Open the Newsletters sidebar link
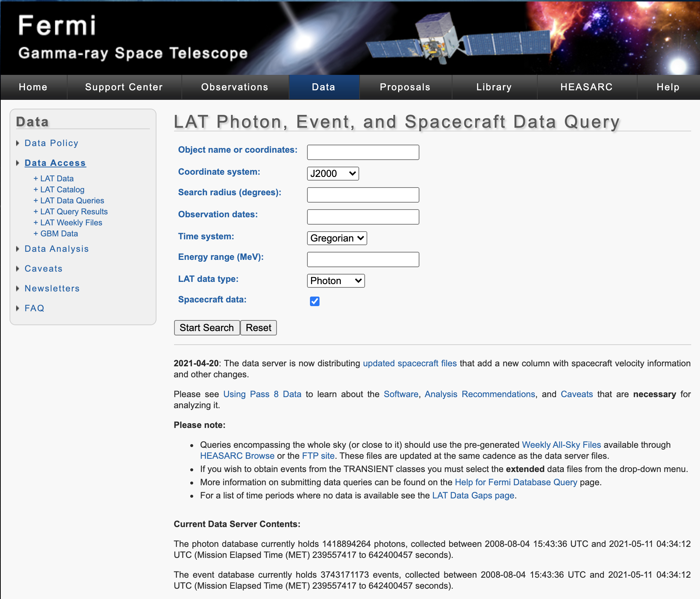The height and width of the screenshot is (599, 700). [52, 288]
